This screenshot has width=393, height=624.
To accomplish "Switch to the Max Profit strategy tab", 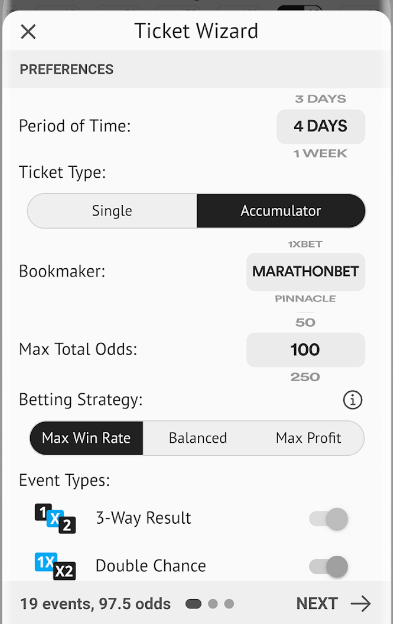I will [309, 438].
